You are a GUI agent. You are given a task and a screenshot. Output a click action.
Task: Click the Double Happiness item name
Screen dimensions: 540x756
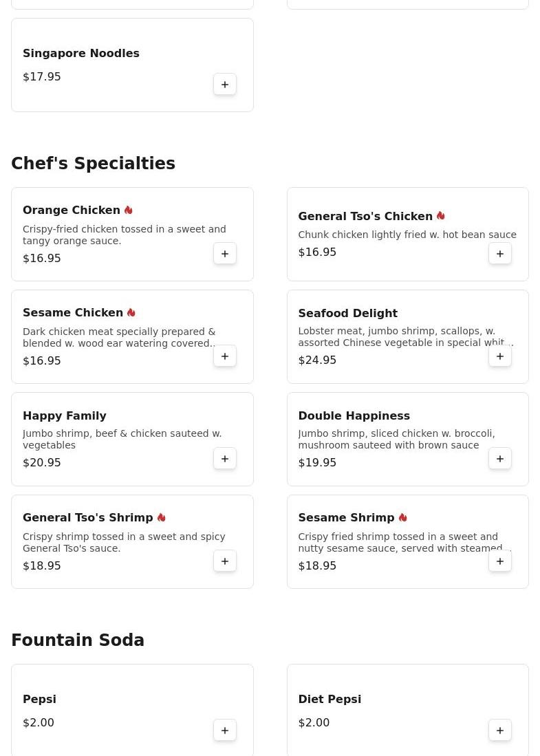pyautogui.click(x=354, y=416)
